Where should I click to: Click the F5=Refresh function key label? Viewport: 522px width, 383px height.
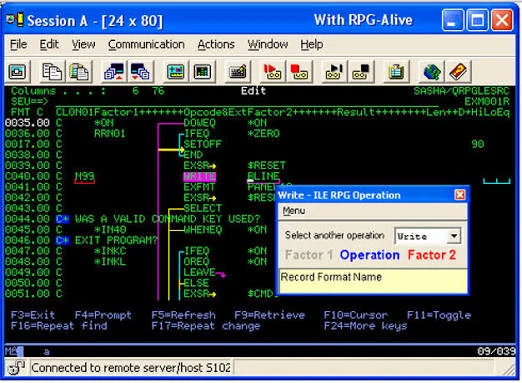click(x=183, y=315)
